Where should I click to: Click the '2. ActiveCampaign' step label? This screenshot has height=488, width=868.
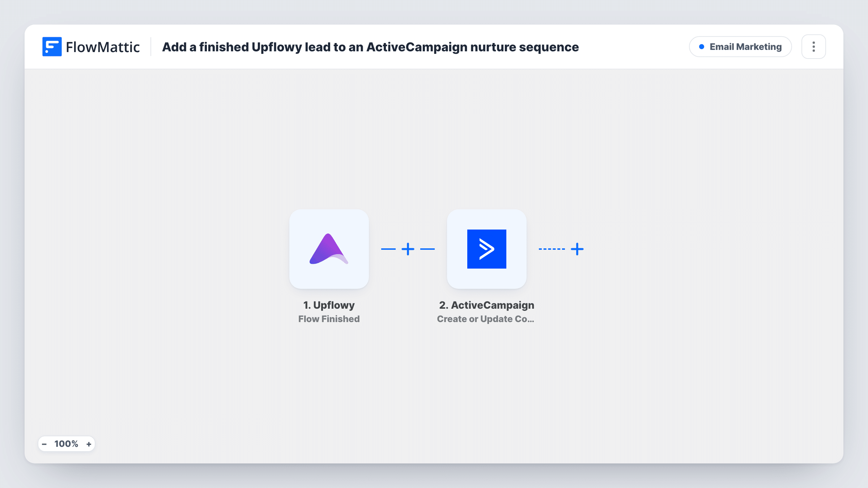pos(487,305)
